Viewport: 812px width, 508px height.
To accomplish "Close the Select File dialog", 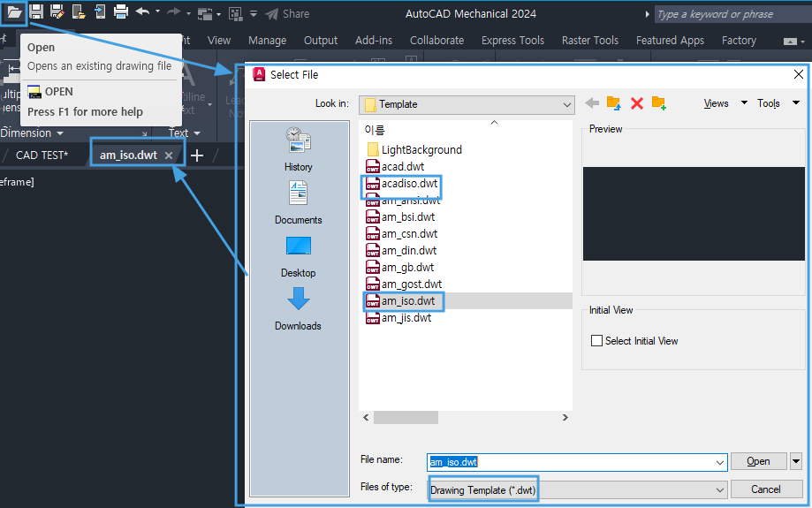I will pos(799,74).
